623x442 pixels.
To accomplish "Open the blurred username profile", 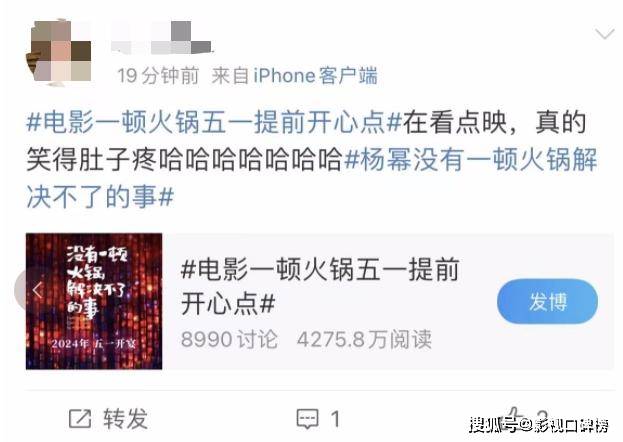I will [161, 38].
